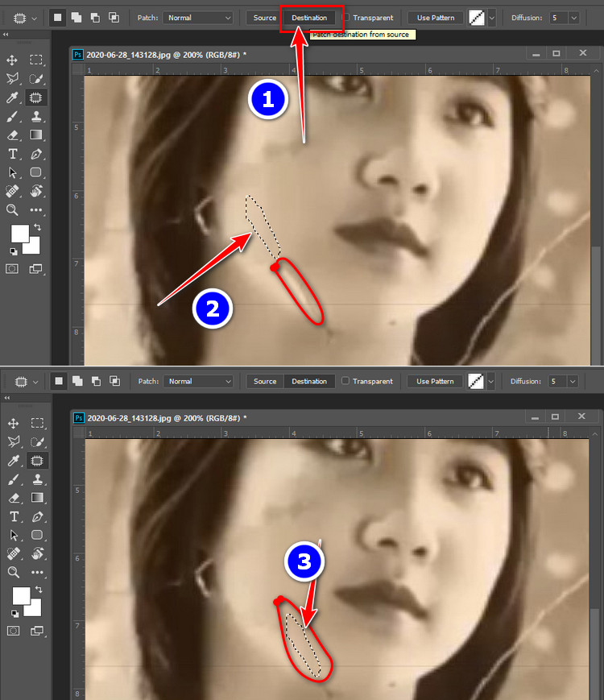
Task: Change screen mode in the upper window toolbox
Action: point(35,269)
